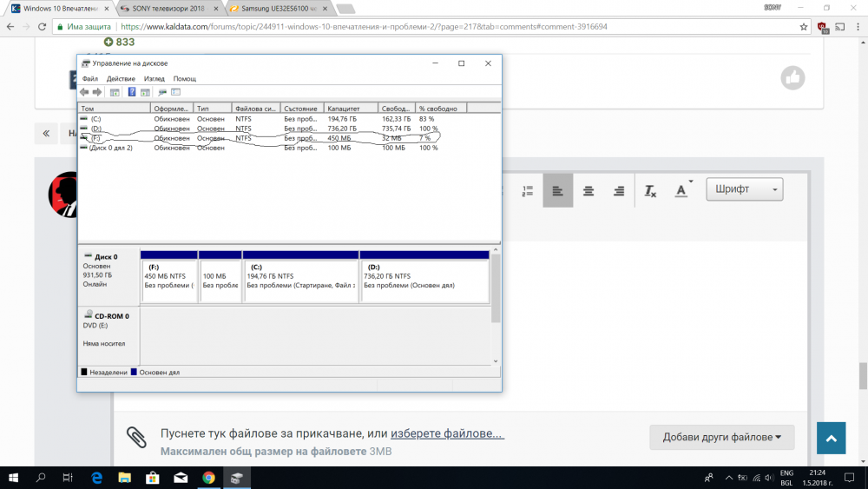Show hidden system tray icons

tap(728, 478)
